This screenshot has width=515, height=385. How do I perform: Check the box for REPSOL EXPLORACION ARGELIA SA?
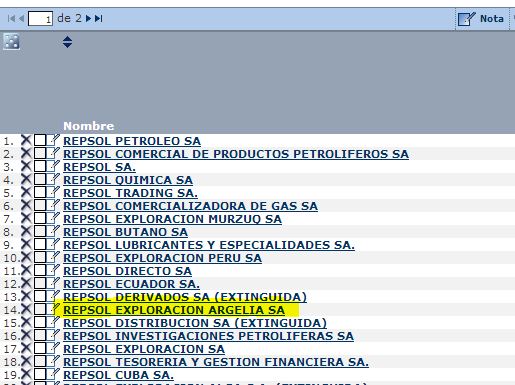[x=40, y=309]
